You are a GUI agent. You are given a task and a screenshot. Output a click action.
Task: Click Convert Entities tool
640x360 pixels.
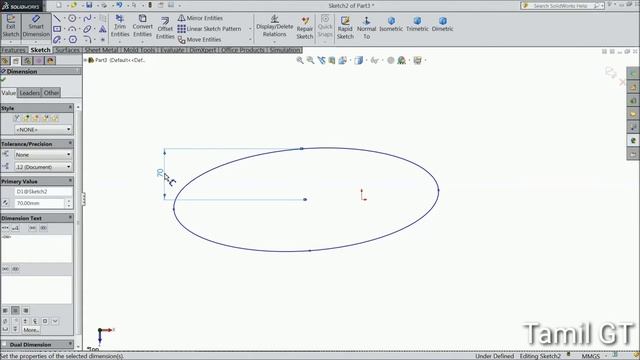142,26
